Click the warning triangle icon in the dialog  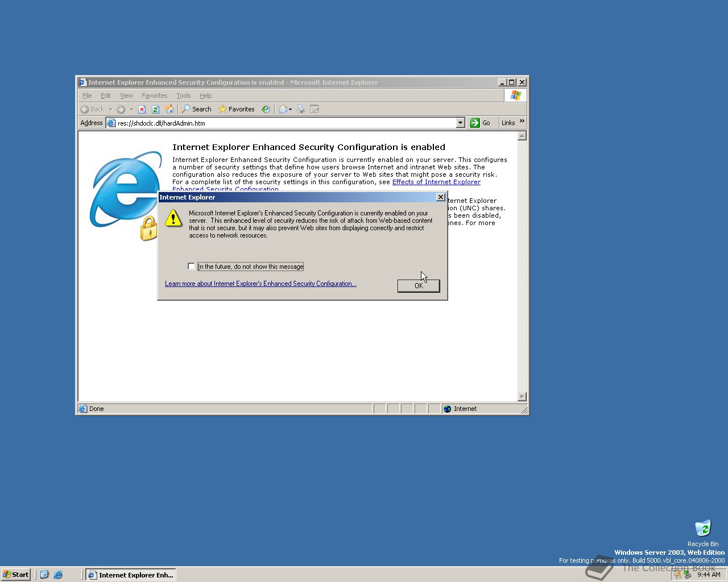[173, 218]
